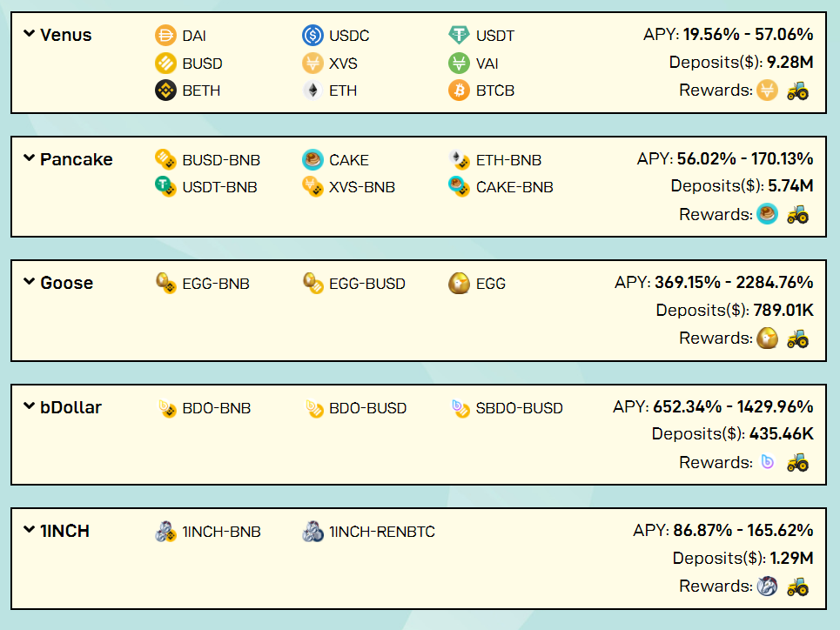Click the SBDO-BUSD pair icon
This screenshot has width=840, height=630.
pos(459,407)
